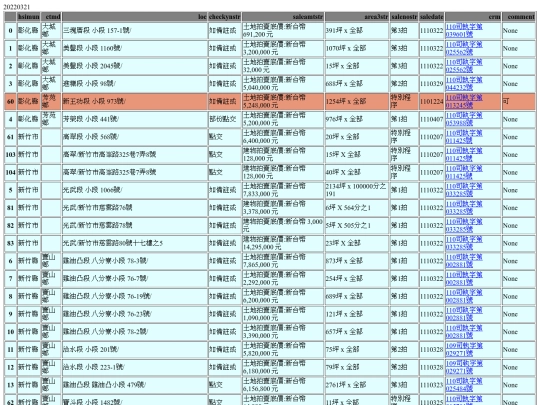Screen dimensions: 540x405
Task: Click the sale date cell 1110407
Action: (432, 119)
